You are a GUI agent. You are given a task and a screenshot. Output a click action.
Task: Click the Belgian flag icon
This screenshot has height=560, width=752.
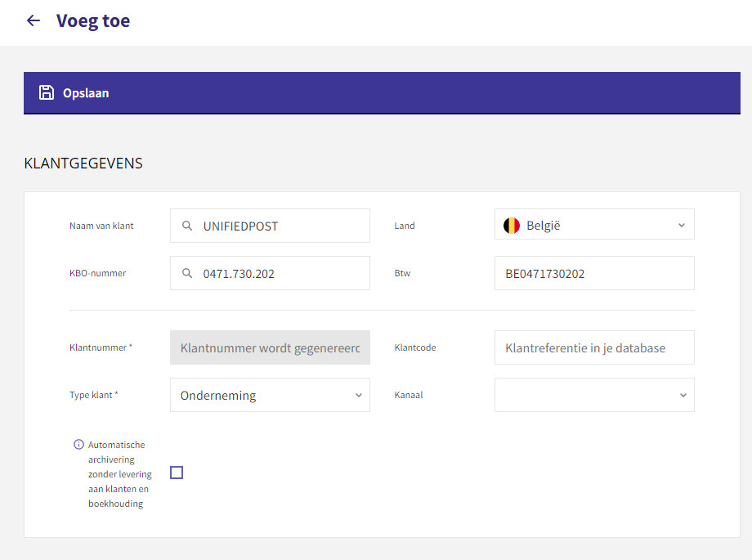511,226
